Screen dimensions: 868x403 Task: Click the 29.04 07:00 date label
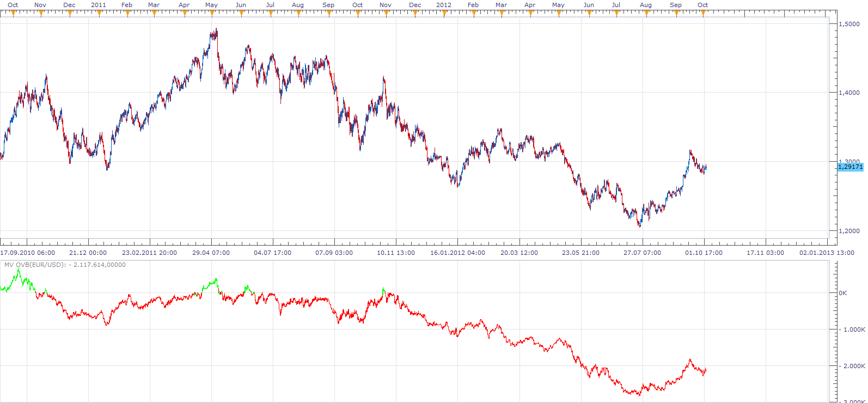click(211, 253)
